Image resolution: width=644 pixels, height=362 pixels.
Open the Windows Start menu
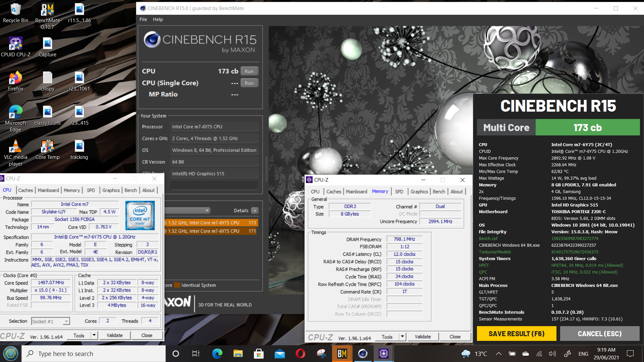(11, 354)
